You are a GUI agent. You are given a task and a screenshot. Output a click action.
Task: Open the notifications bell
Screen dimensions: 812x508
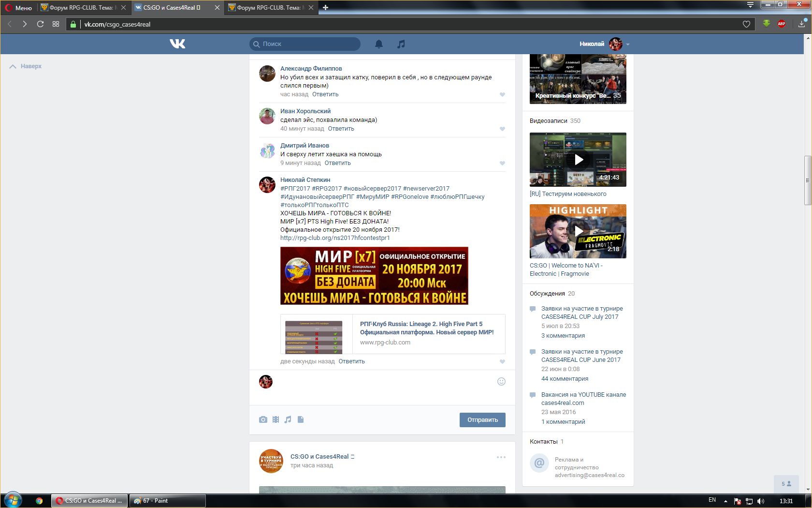(x=379, y=44)
